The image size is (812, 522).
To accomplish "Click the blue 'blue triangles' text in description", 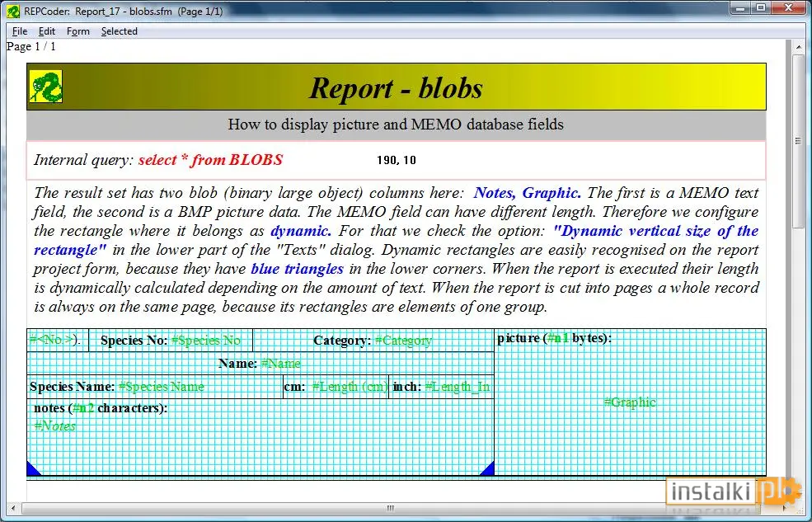I will coord(298,269).
